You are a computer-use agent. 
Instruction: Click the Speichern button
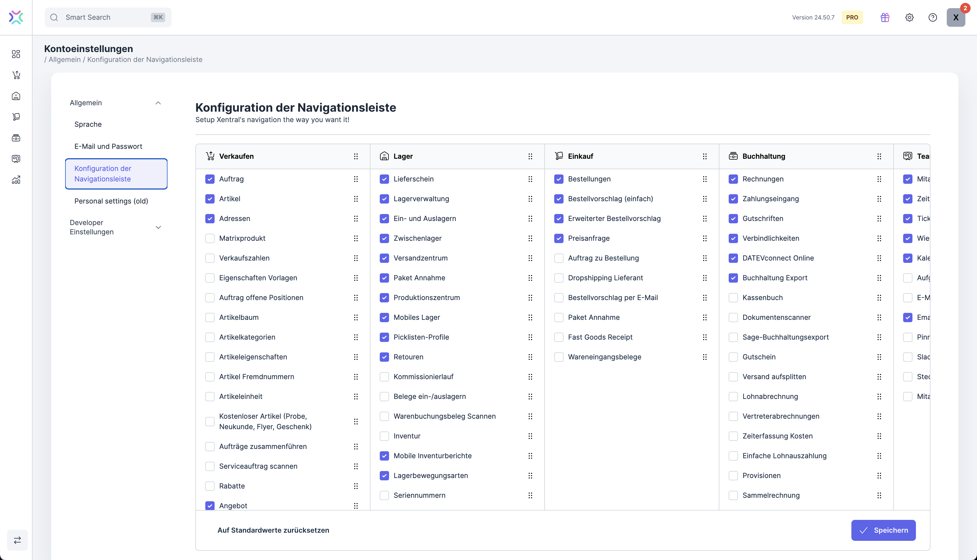[x=883, y=530]
